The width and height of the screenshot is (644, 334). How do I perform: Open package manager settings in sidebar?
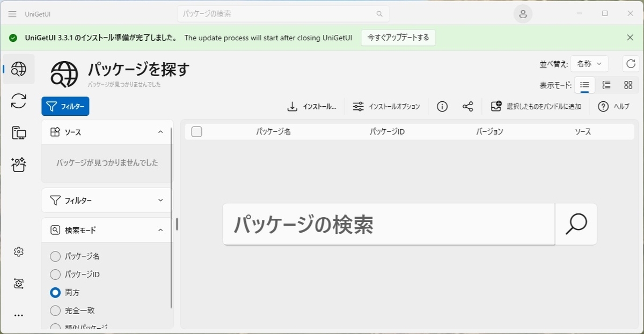(x=19, y=284)
